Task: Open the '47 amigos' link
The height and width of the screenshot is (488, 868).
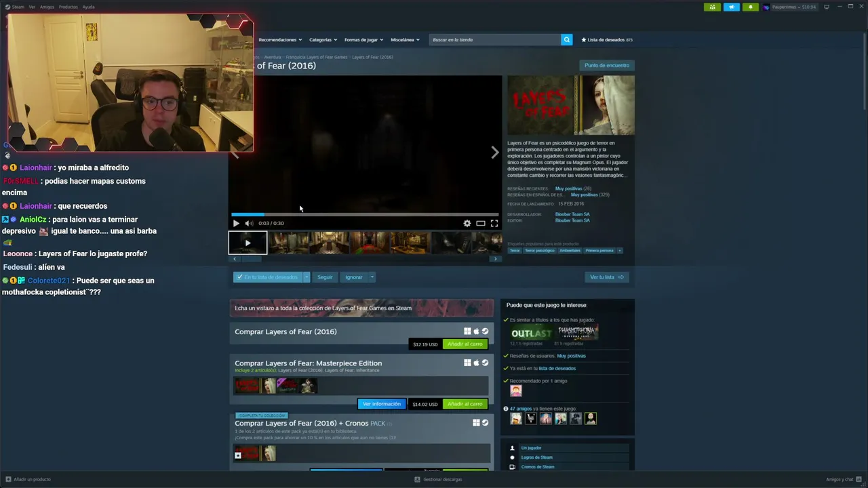Action: coord(521,409)
